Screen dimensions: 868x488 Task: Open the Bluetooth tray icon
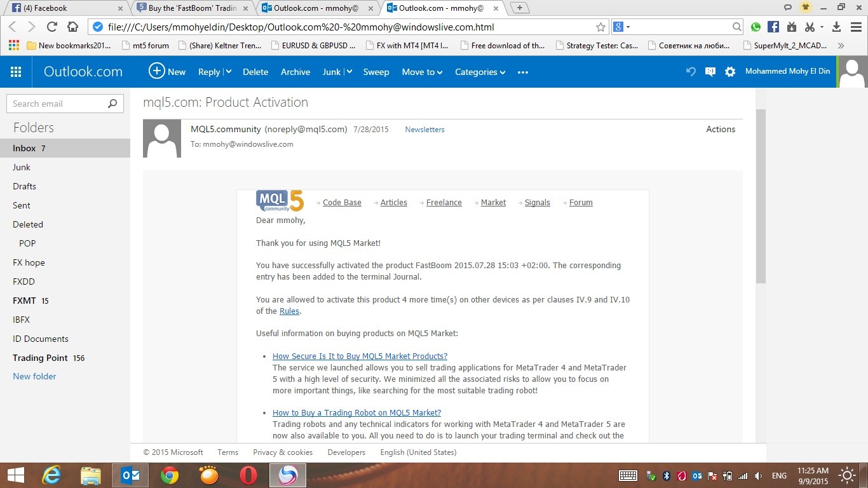667,475
